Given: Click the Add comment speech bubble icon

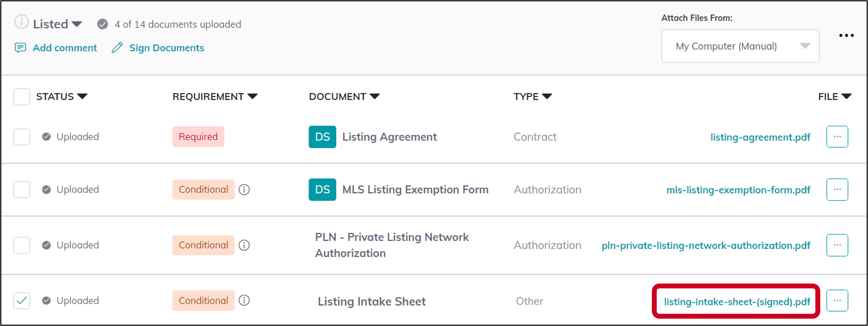Looking at the screenshot, I should pos(21,48).
